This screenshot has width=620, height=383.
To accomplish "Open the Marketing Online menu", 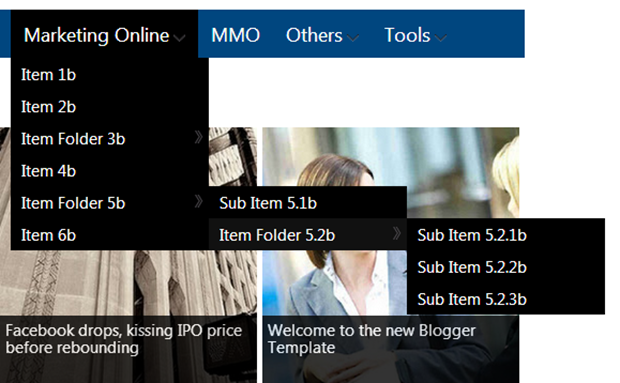I will pos(104,34).
